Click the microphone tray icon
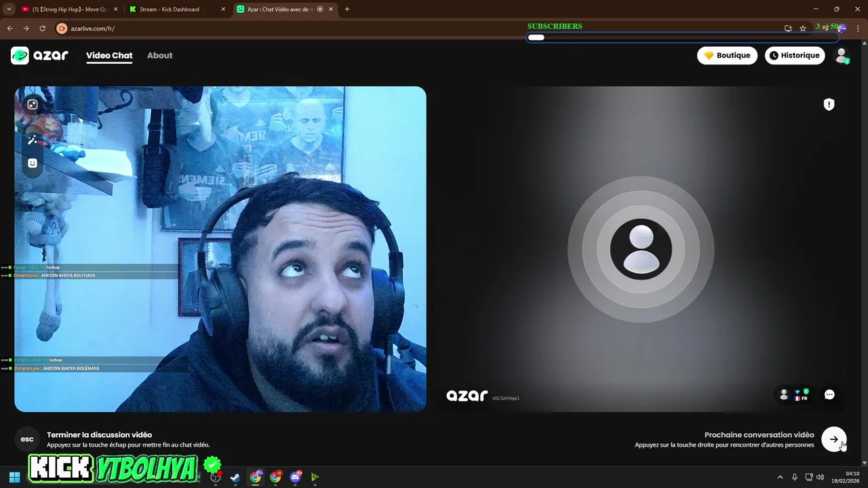Viewport: 868px width, 488px height. [795, 477]
